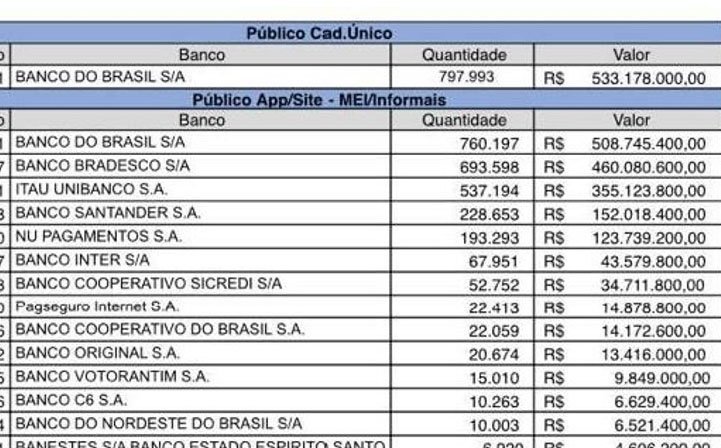Select BANCO COOPERATIVO SICREDI S/A cell
The width and height of the screenshot is (721, 448).
pyautogui.click(x=201, y=283)
